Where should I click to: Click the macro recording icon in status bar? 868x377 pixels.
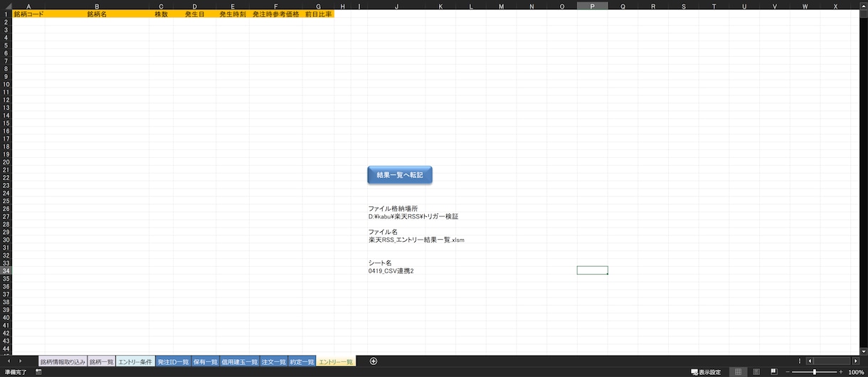[x=38, y=372]
